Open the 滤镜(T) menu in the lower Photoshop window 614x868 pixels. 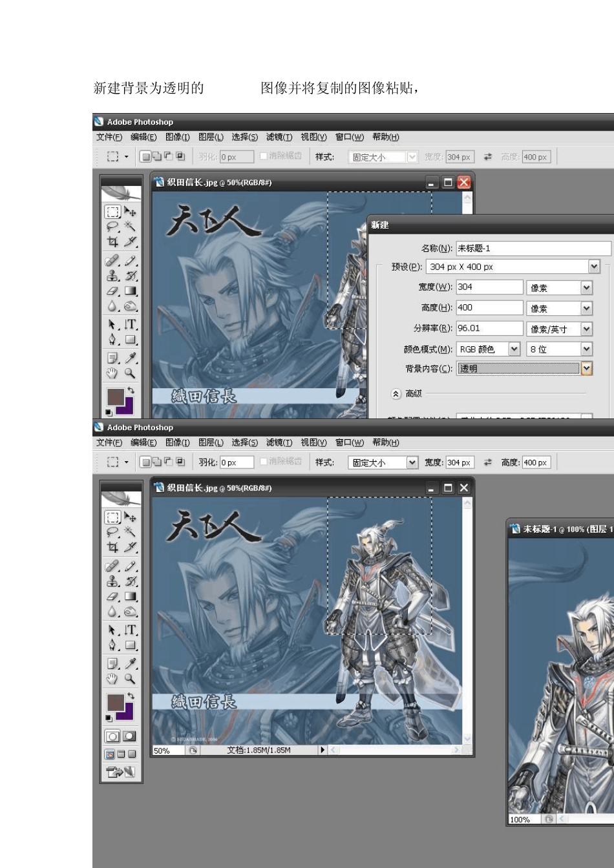click(279, 442)
